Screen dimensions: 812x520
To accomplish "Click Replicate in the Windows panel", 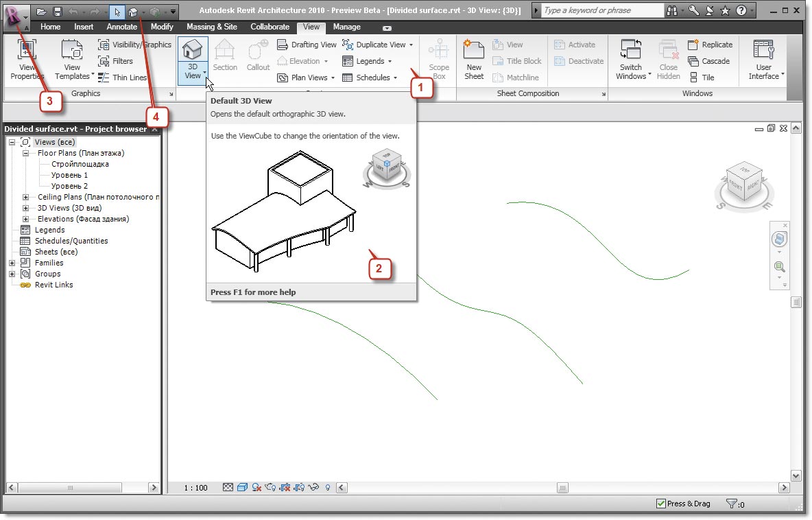I will coord(710,45).
